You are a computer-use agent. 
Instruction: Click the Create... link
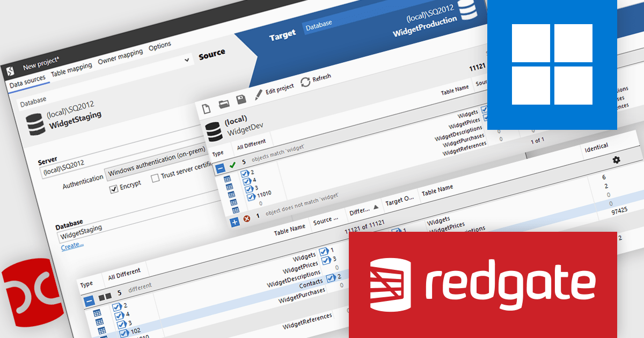(x=72, y=246)
